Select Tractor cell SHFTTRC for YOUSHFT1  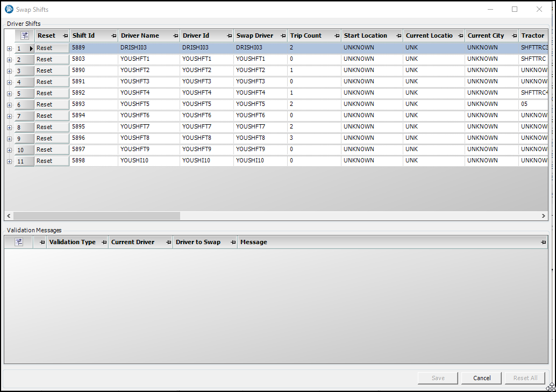click(533, 59)
